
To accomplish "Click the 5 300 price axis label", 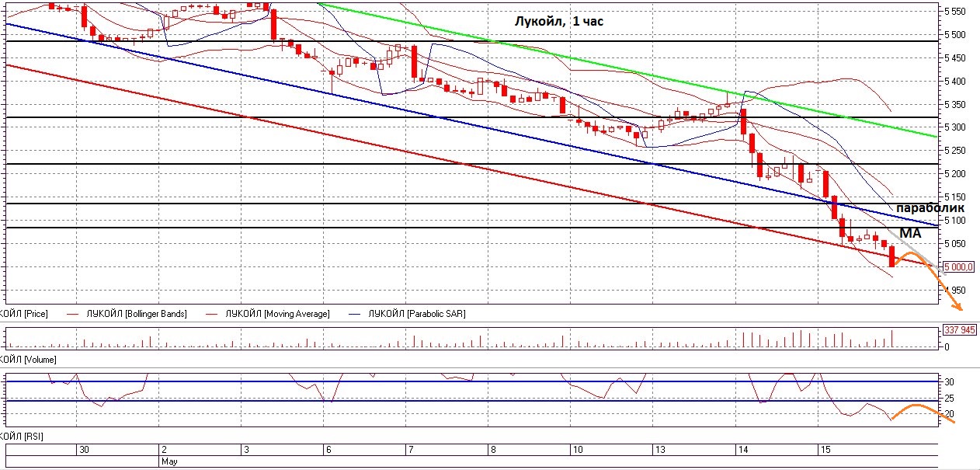I will [954, 127].
